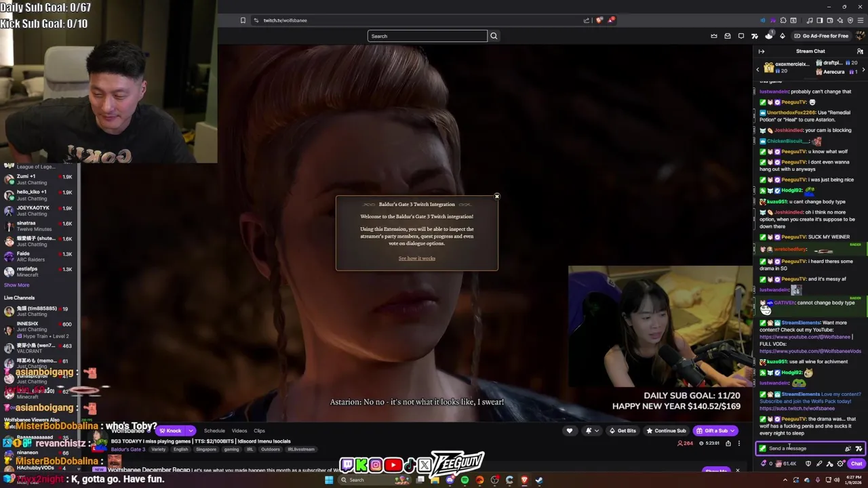Dismiss the December Recap banner
The image size is (868, 488).
[737, 470]
